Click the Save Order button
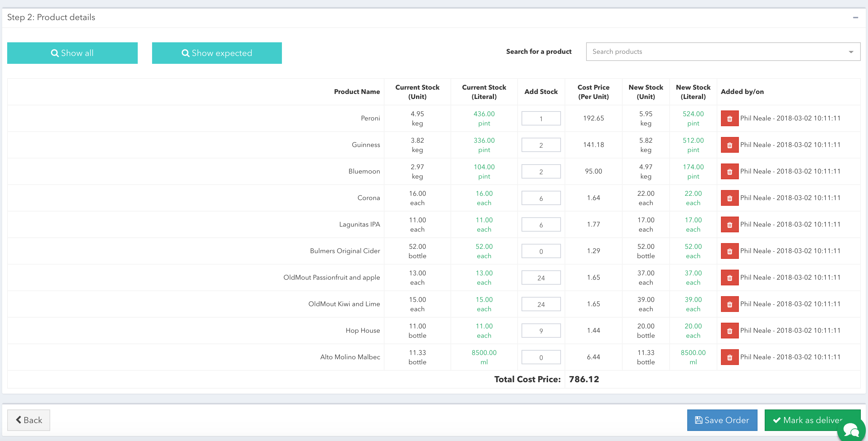The width and height of the screenshot is (868, 441). [x=722, y=420]
